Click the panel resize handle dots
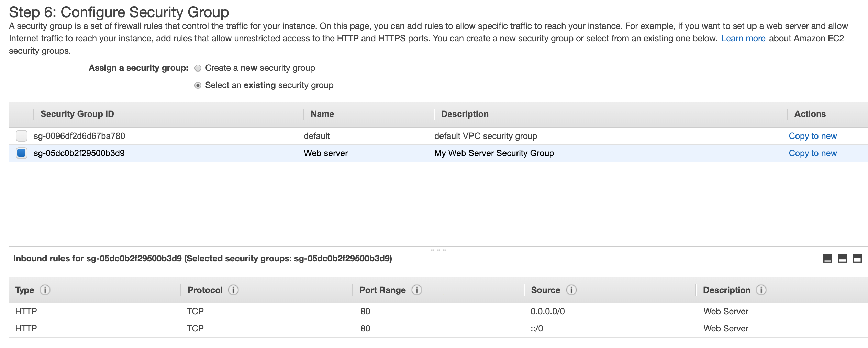This screenshot has width=868, height=348. [438, 250]
